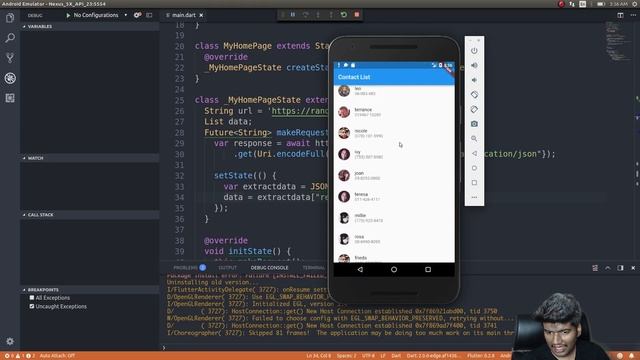Open the Manage gear at sidebar bottom

[10, 341]
